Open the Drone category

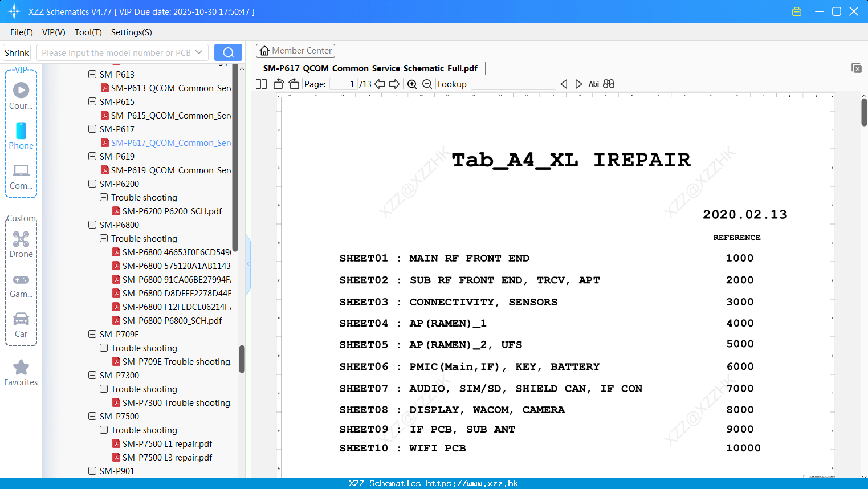[21, 244]
